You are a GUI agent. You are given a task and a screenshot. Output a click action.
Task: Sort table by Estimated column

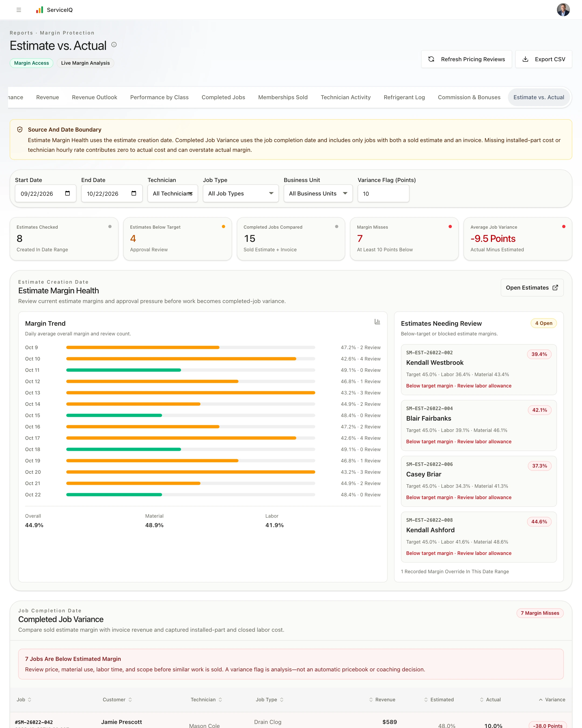coord(439,700)
